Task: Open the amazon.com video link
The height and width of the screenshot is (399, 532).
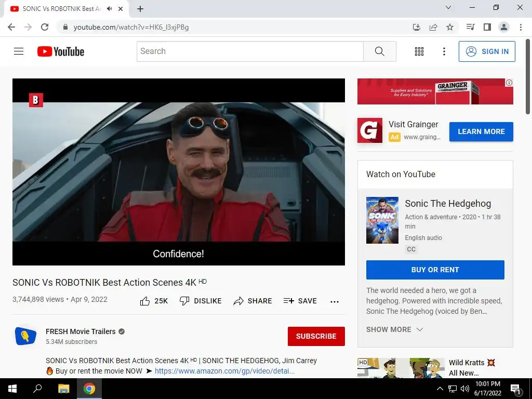Action: click(x=224, y=371)
